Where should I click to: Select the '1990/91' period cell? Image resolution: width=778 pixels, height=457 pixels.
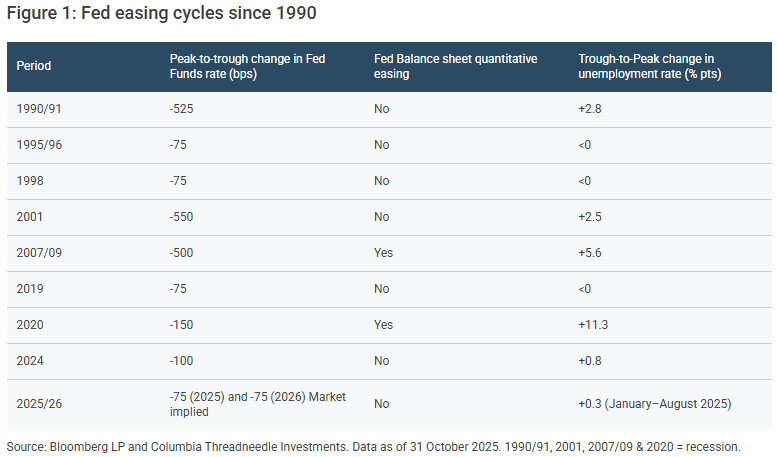click(38, 109)
